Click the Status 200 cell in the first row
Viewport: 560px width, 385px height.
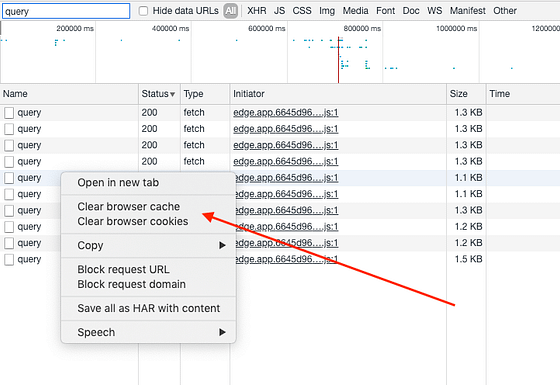(159, 113)
